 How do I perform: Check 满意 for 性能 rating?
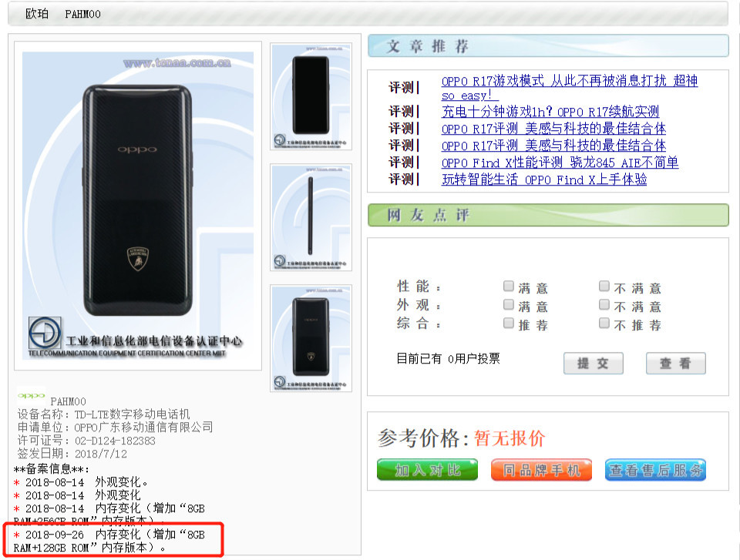(508, 286)
